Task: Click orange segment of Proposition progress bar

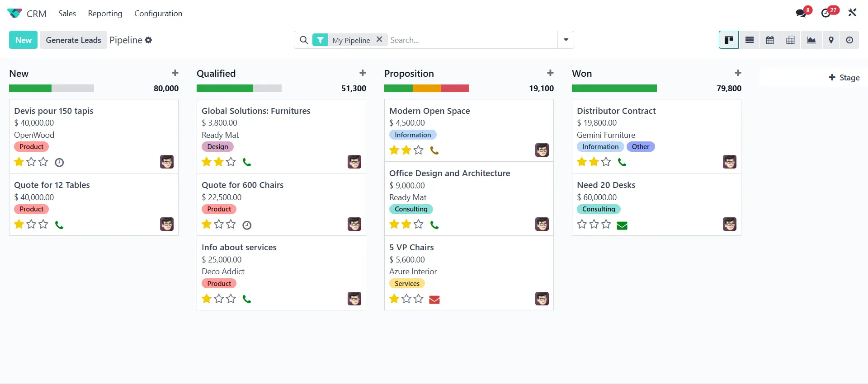Action: [x=427, y=89]
